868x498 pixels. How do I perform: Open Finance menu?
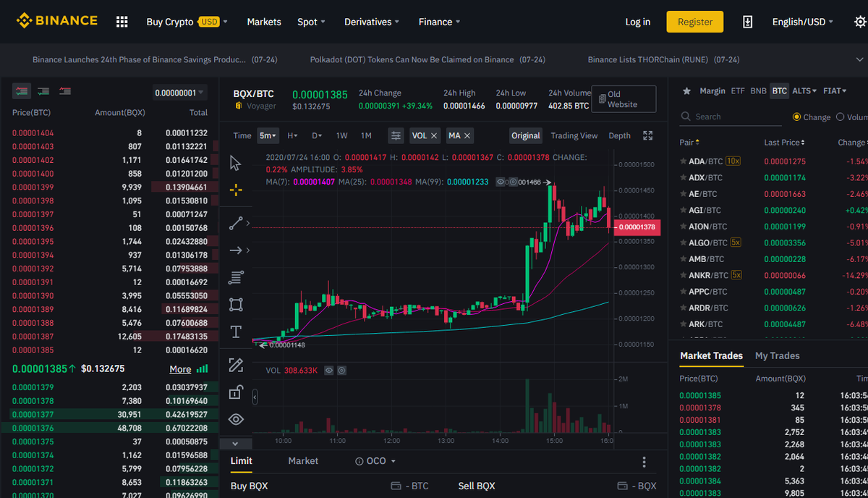pyautogui.click(x=440, y=22)
